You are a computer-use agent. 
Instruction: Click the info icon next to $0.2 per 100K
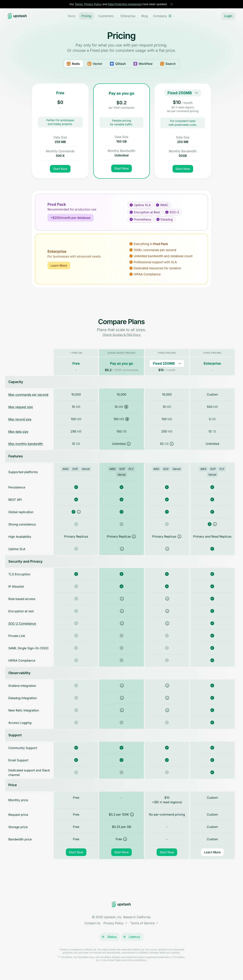pos(132,814)
